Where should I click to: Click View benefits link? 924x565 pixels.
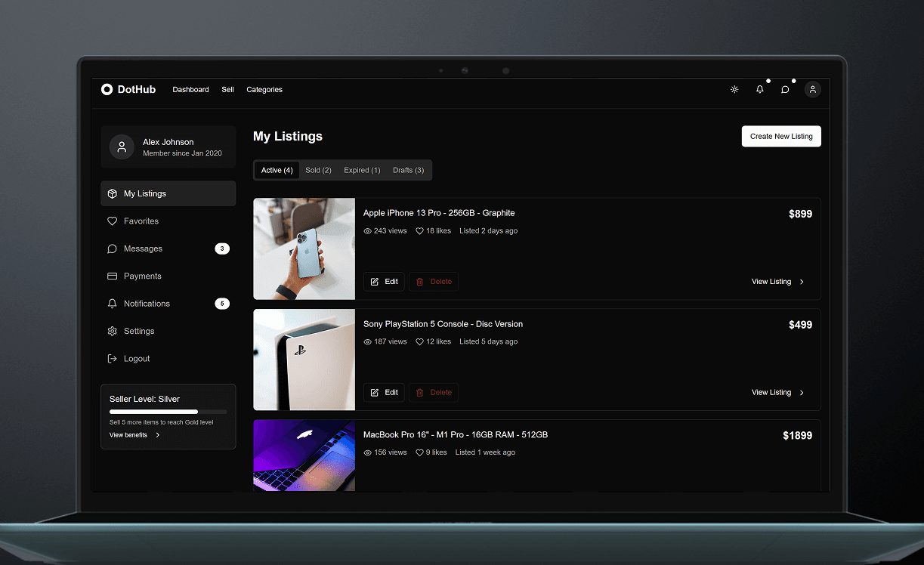128,435
